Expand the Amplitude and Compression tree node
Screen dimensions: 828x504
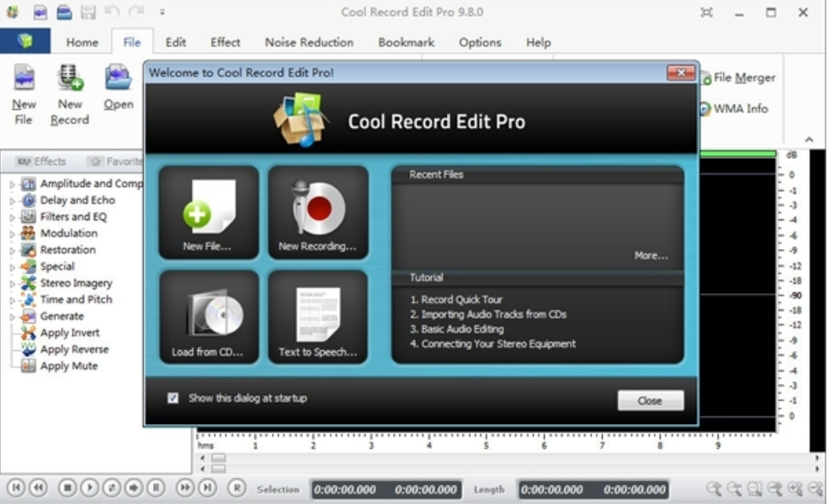12,184
